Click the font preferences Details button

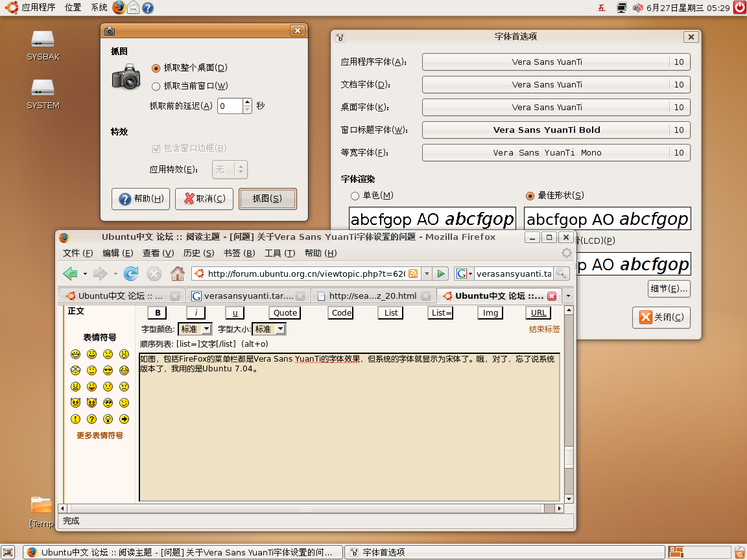point(669,288)
